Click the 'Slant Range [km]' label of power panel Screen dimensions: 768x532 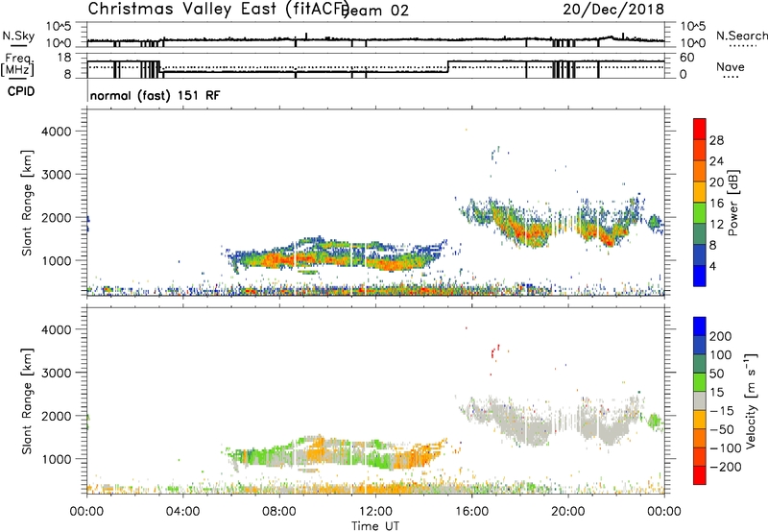coord(27,203)
